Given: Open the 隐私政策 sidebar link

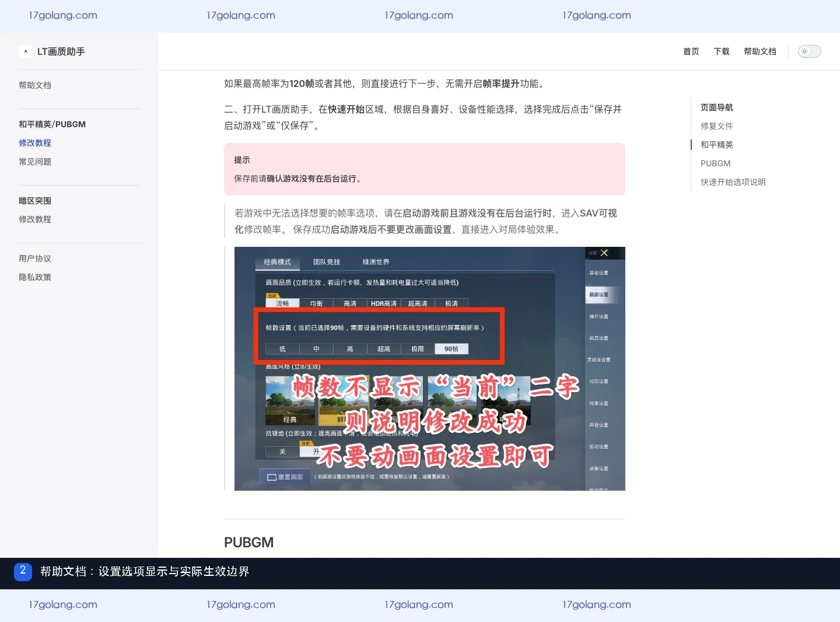Looking at the screenshot, I should coord(35,277).
